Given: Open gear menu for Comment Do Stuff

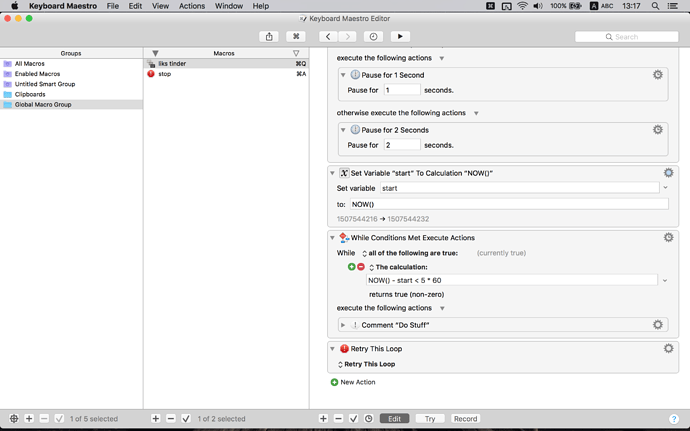Looking at the screenshot, I should click(657, 325).
